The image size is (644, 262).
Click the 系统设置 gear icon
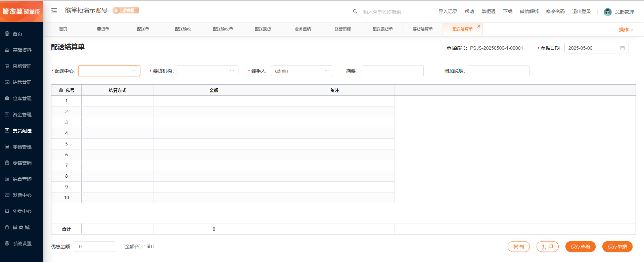pyautogui.click(x=7, y=243)
